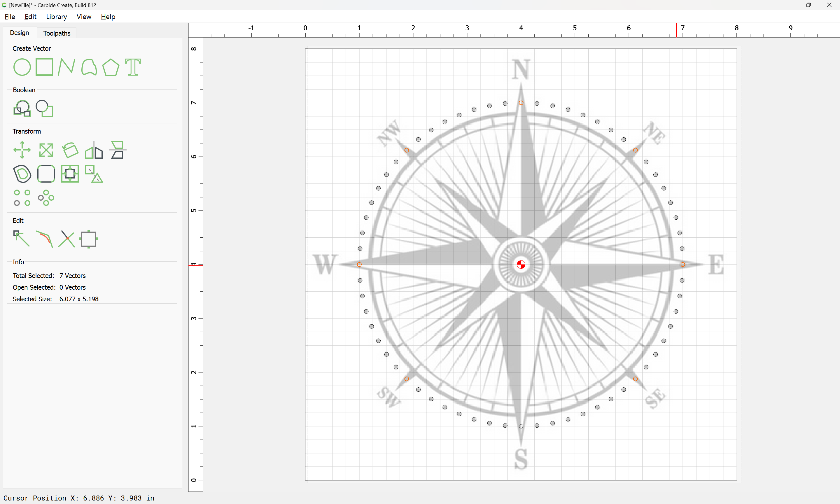Viewport: 840px width, 504px height.
Task: Select the Curve create tool
Action: click(89, 67)
